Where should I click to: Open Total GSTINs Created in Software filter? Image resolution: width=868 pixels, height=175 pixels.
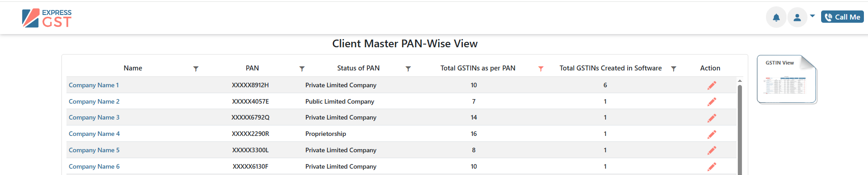[x=674, y=69]
